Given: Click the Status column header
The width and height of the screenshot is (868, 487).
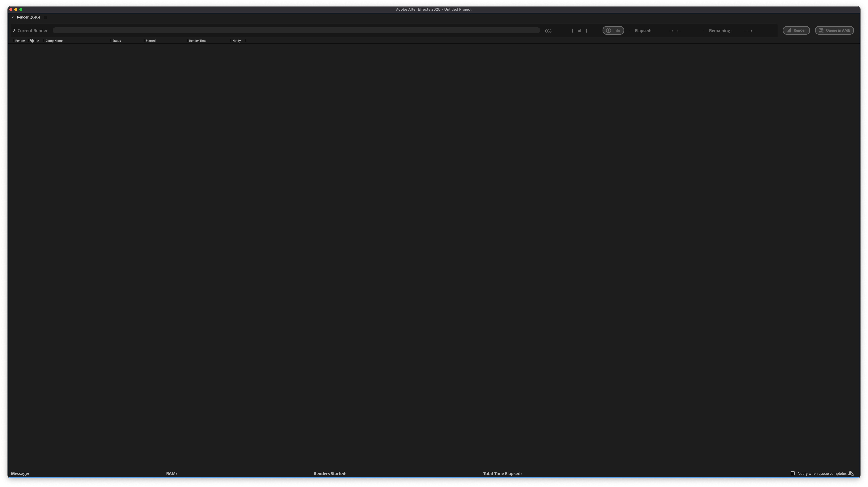Looking at the screenshot, I should click(x=117, y=41).
